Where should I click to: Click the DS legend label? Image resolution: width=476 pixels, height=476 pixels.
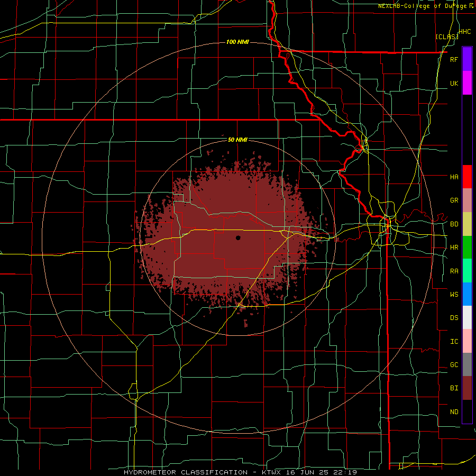point(454,318)
